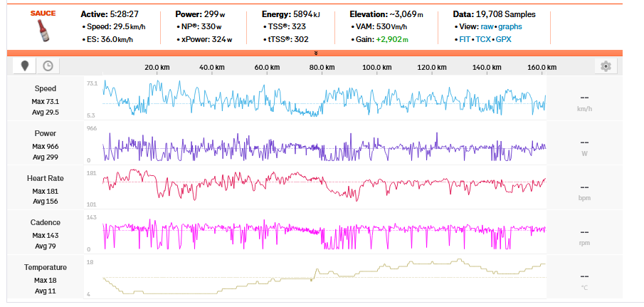Image resolution: width=644 pixels, height=307 pixels.
Task: Click Temperature Avg 11 value
Action: (x=46, y=291)
